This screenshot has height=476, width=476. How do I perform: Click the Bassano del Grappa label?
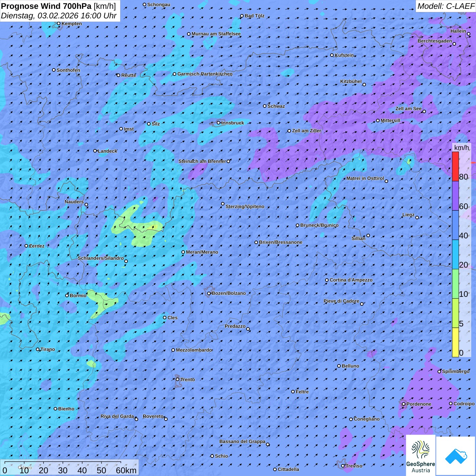242,441
